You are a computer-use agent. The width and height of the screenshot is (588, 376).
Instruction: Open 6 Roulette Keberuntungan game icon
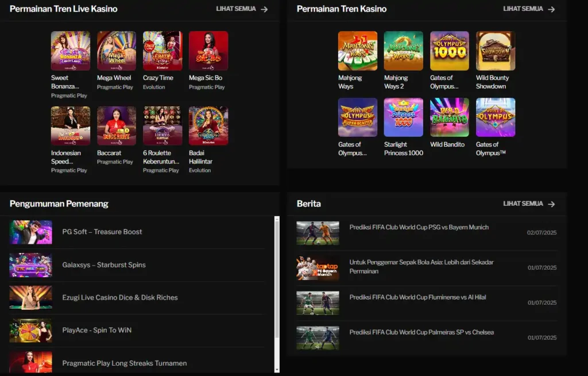(x=163, y=126)
